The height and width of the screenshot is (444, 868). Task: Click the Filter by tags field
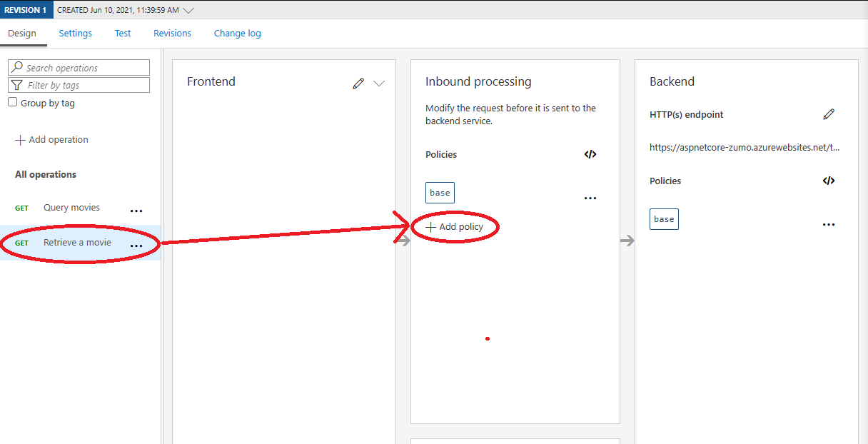[79, 85]
